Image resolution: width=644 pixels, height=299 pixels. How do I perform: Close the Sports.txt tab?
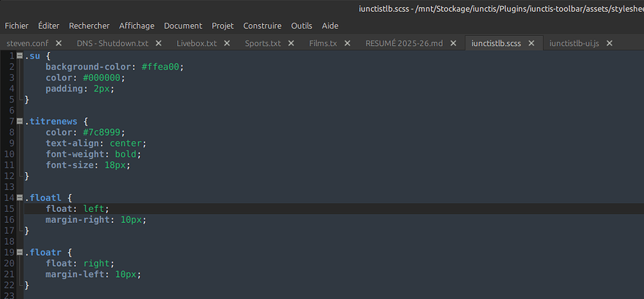click(x=291, y=43)
